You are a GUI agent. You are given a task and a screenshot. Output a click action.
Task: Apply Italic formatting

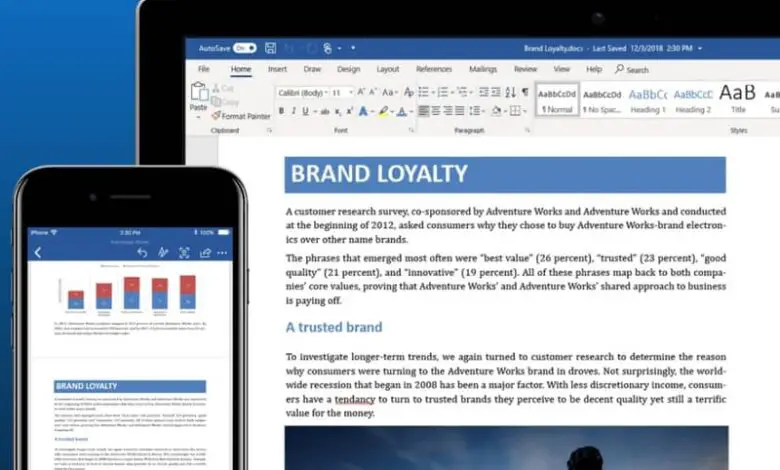293,111
